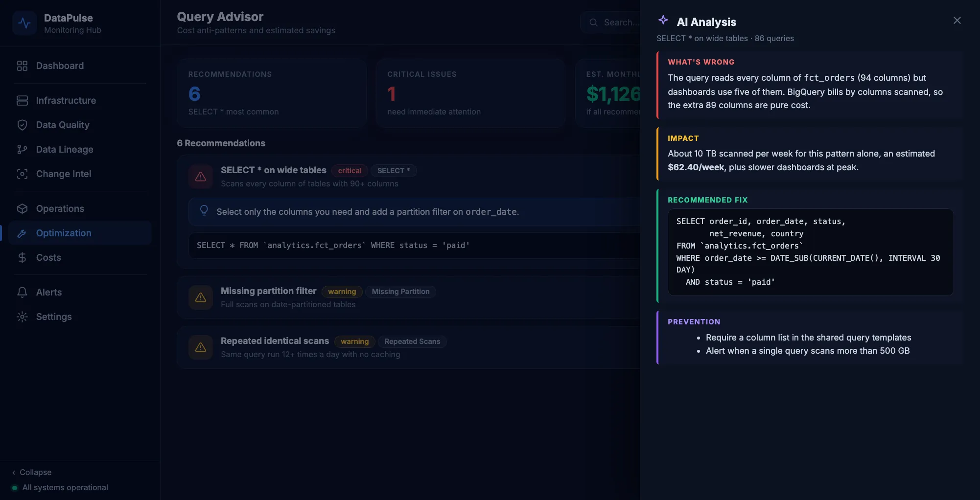Viewport: 980px width, 500px height.
Task: Click the Costs dollar icon
Action: pos(22,257)
